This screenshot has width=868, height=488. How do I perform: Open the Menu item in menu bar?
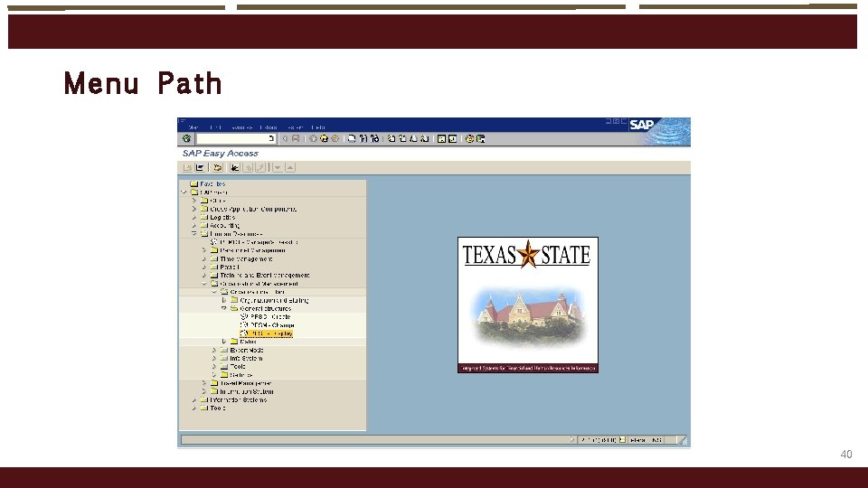[193, 127]
